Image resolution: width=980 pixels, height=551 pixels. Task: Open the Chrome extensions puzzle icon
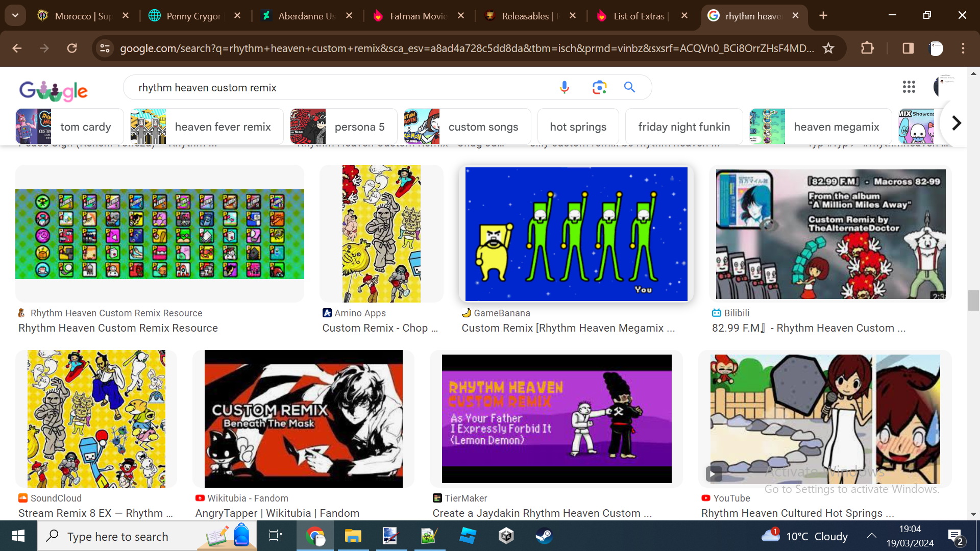tap(867, 48)
